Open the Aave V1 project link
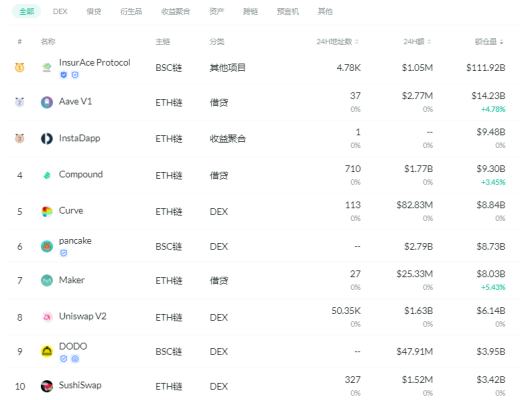Viewport: 520px width, 400px height. click(75, 101)
